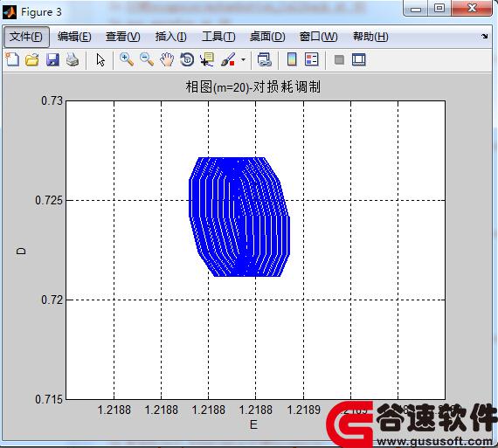This screenshot has height=448, width=498.
Task: Open the 帮助(H) menu
Action: pos(370,37)
